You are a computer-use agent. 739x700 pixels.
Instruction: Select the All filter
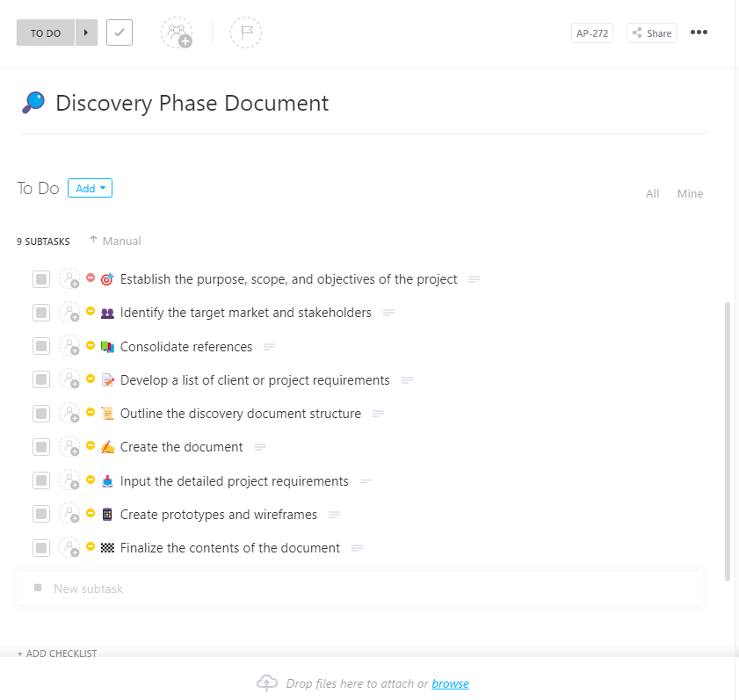[x=652, y=193]
